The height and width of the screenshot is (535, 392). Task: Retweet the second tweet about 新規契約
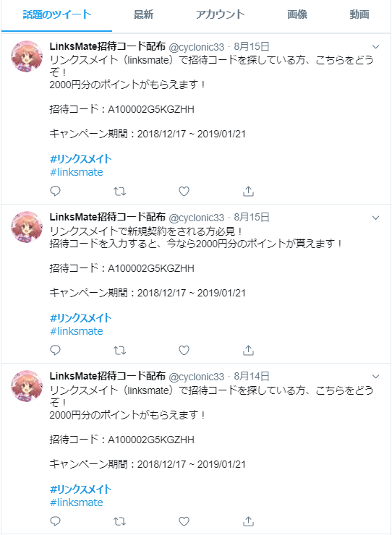pyautogui.click(x=119, y=351)
